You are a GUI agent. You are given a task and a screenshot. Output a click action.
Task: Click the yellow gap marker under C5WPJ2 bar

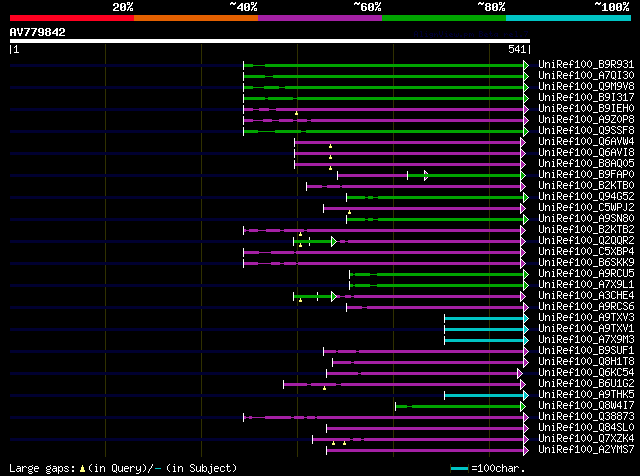point(349,212)
